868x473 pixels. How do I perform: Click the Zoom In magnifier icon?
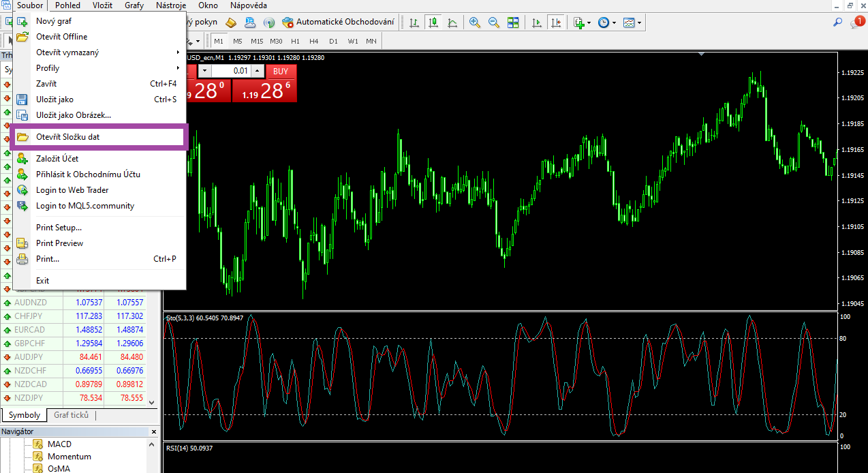475,22
